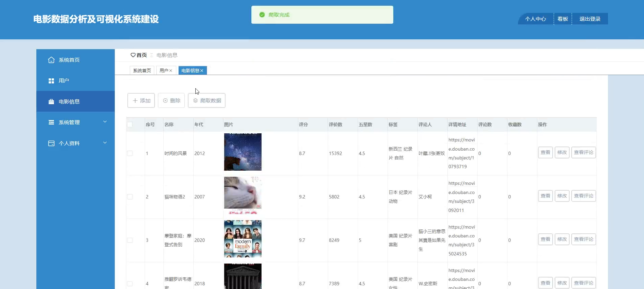Image resolution: width=644 pixels, height=289 pixels.
Task: Click the list icon beside 系统管理
Action: coord(51,122)
